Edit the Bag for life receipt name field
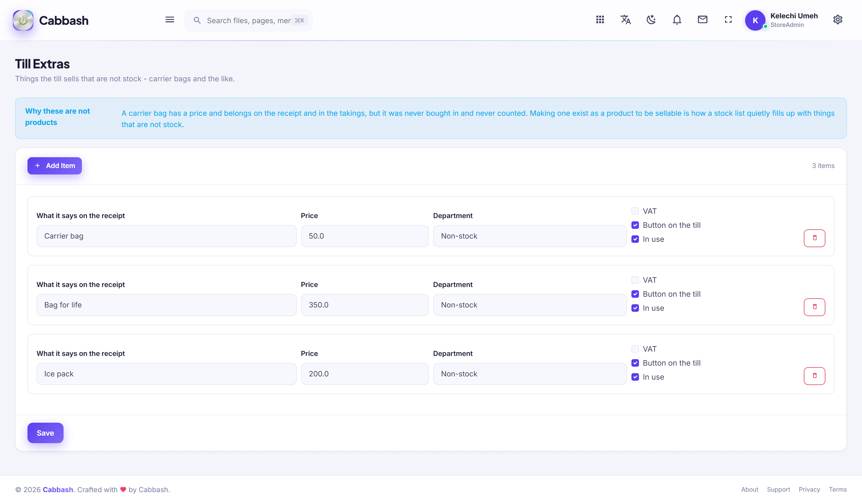This screenshot has width=862, height=504. tap(166, 305)
